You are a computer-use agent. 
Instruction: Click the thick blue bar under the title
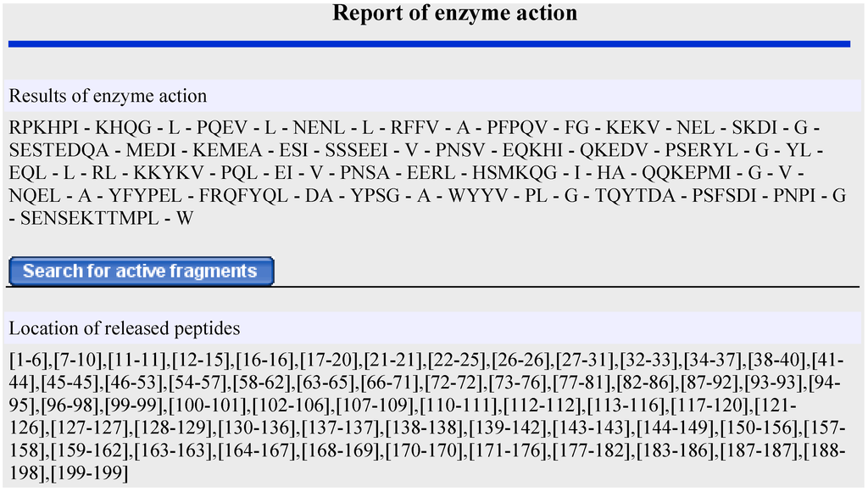pyautogui.click(x=429, y=43)
